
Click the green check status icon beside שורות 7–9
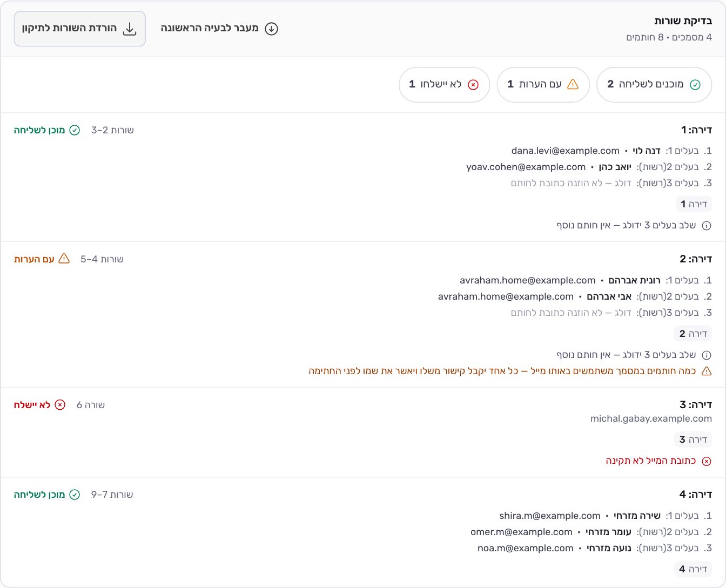coord(75,495)
